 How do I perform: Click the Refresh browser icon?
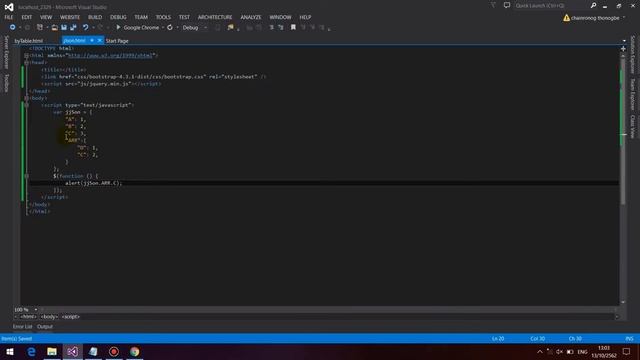click(170, 27)
